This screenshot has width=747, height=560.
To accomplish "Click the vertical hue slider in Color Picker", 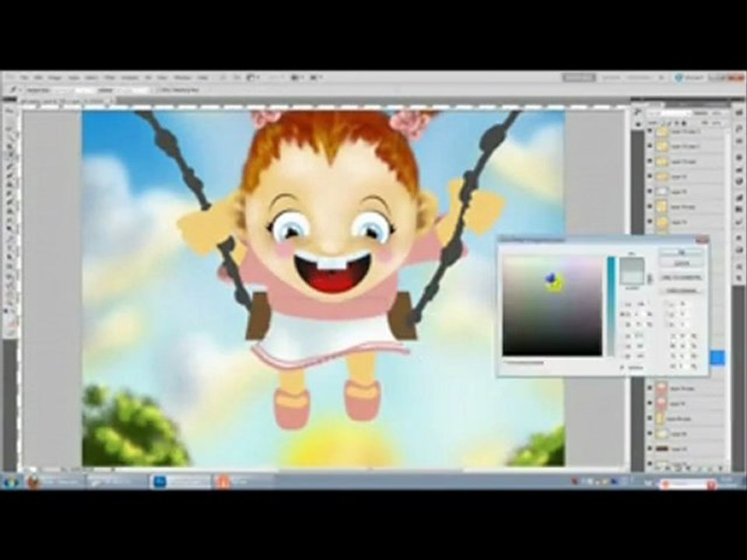I will [612, 306].
